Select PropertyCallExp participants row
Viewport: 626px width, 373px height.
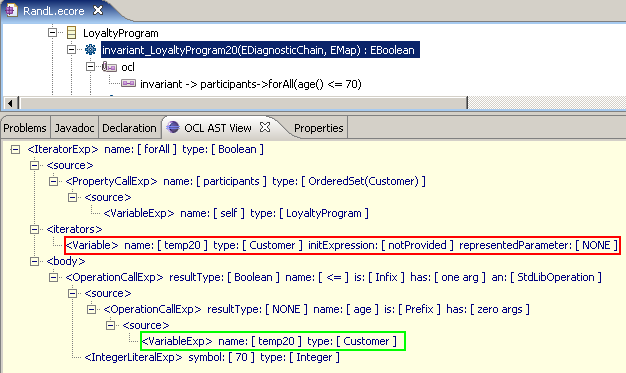[246, 181]
